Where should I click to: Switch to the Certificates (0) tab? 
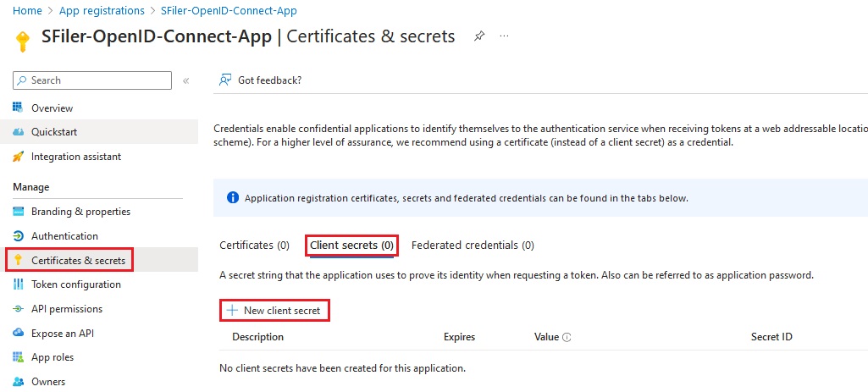tap(255, 245)
